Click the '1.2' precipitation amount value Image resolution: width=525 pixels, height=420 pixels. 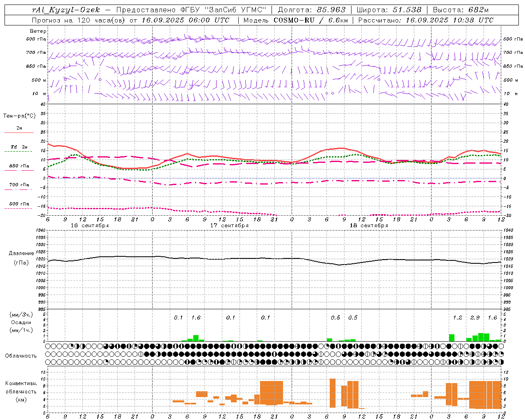coord(457,318)
